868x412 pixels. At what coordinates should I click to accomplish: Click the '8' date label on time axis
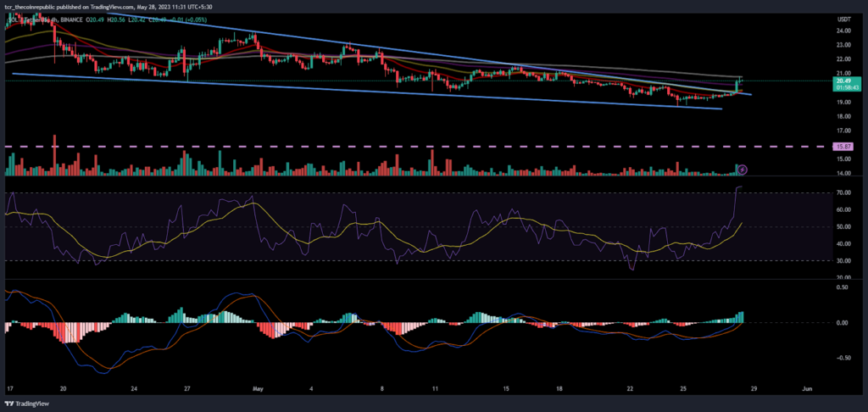click(381, 388)
